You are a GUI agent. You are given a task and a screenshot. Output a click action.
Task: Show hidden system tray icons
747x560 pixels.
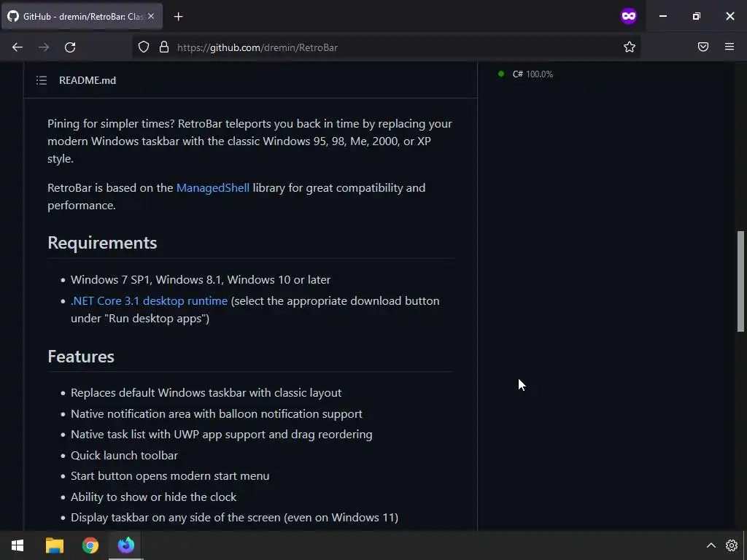[x=711, y=545]
